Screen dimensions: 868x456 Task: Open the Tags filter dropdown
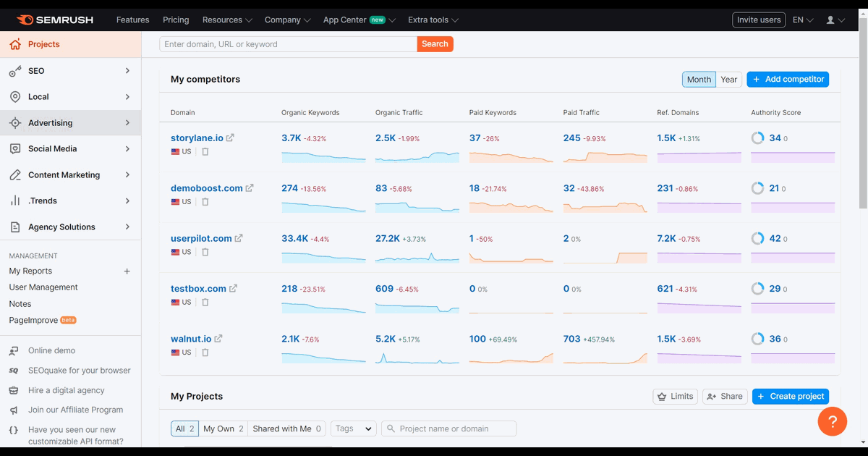[354, 428]
